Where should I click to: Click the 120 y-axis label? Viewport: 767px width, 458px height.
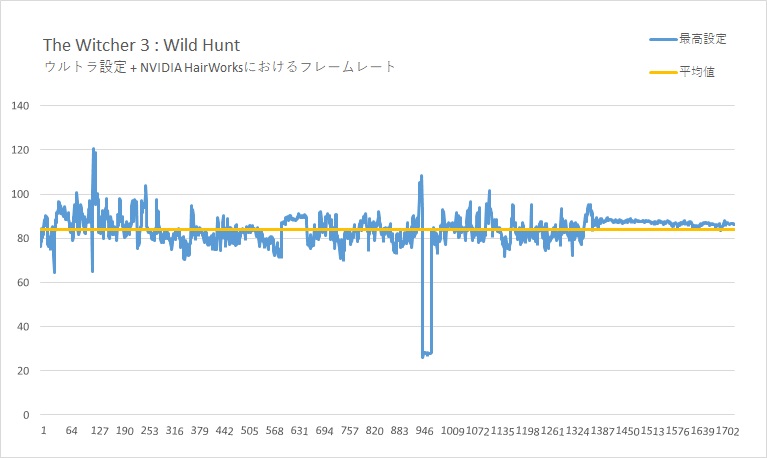click(x=20, y=150)
